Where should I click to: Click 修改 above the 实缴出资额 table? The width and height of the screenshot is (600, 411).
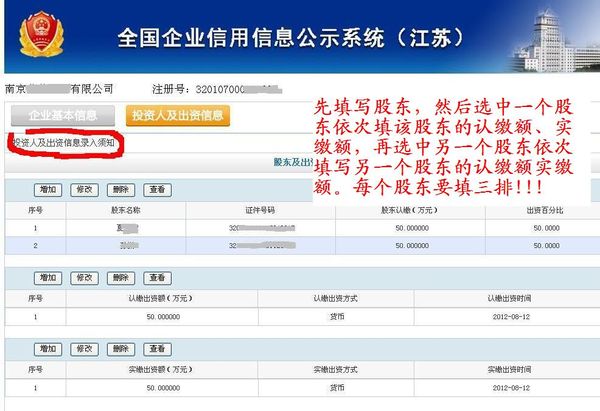pos(84,349)
